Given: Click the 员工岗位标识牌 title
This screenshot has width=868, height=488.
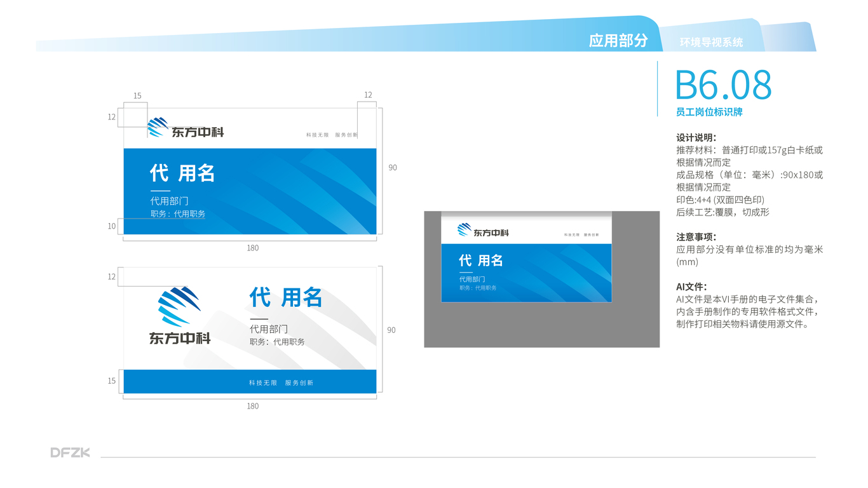Looking at the screenshot, I should [709, 112].
